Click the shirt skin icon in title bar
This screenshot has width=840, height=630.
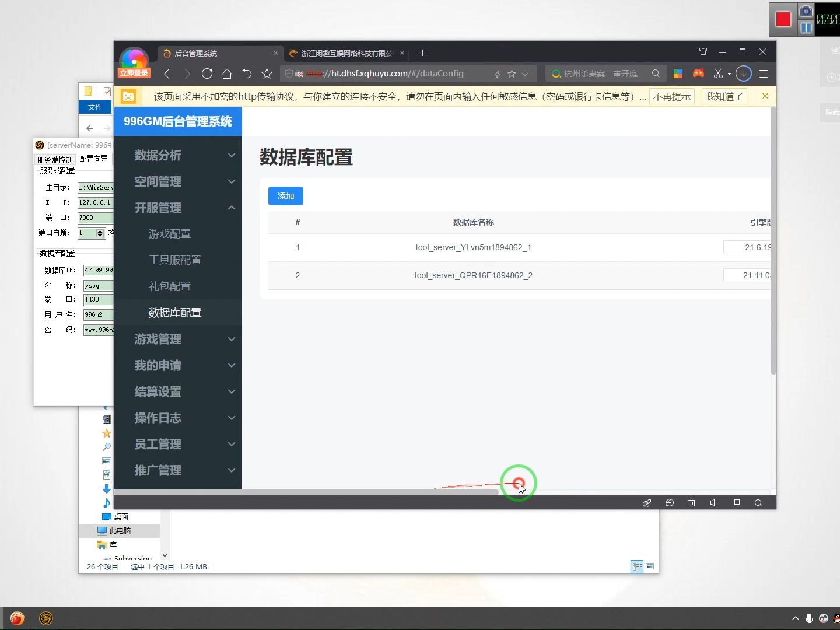(703, 51)
